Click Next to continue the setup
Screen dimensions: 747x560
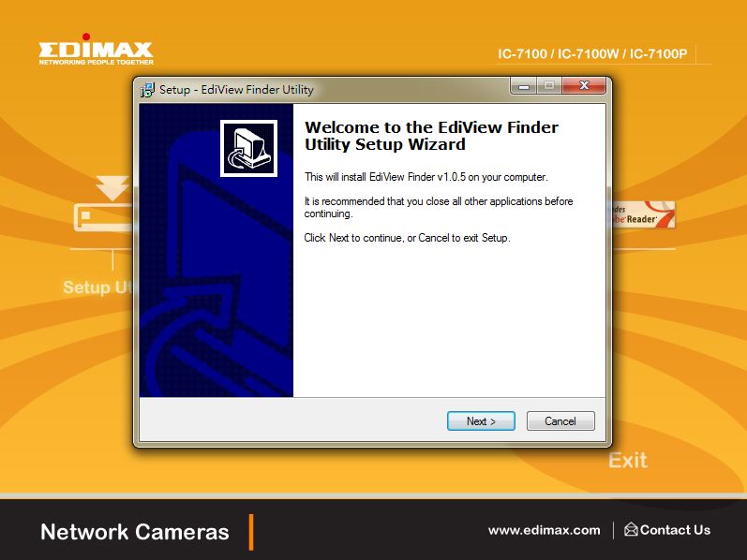click(x=481, y=421)
